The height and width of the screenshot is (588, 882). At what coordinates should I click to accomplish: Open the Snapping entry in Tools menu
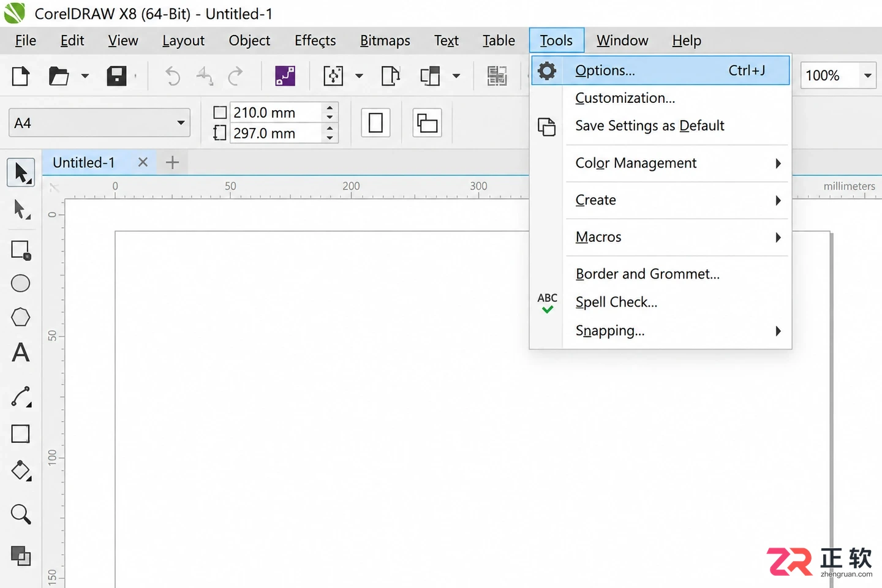661,331
